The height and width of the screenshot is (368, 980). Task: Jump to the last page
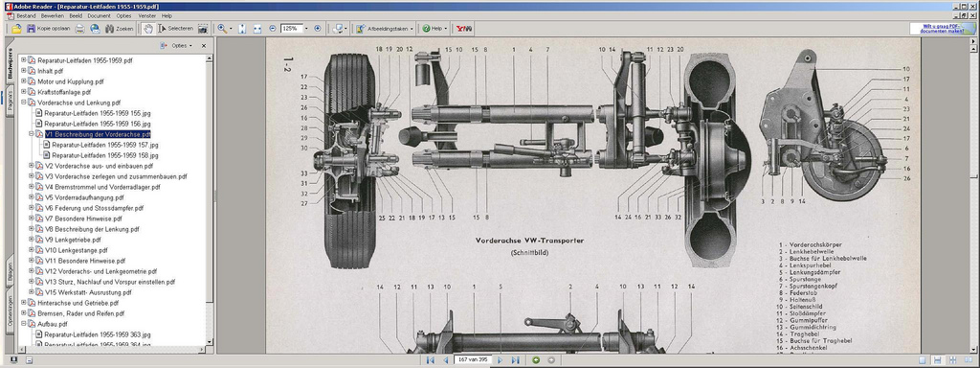515,360
